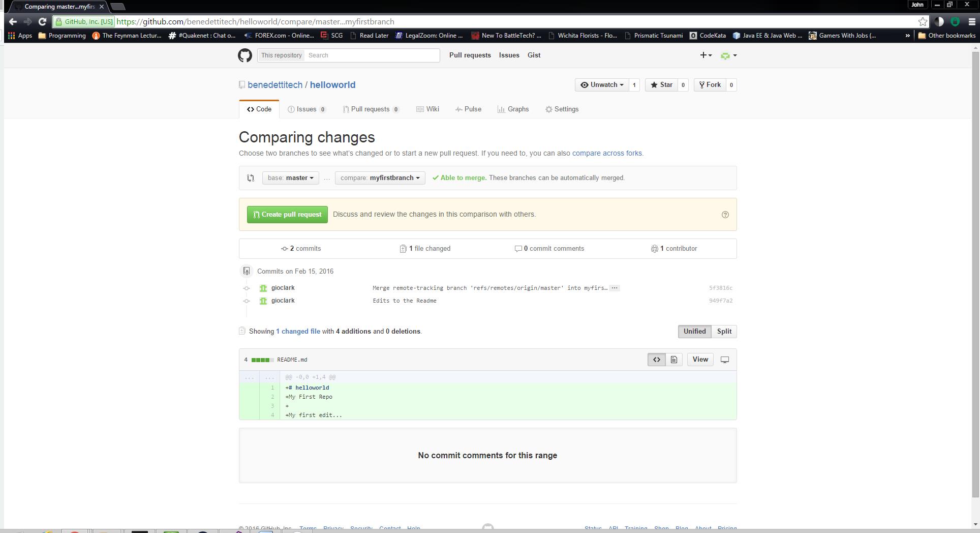Click the Fork count number
Viewport: 980px width, 533px height.
pos(731,85)
